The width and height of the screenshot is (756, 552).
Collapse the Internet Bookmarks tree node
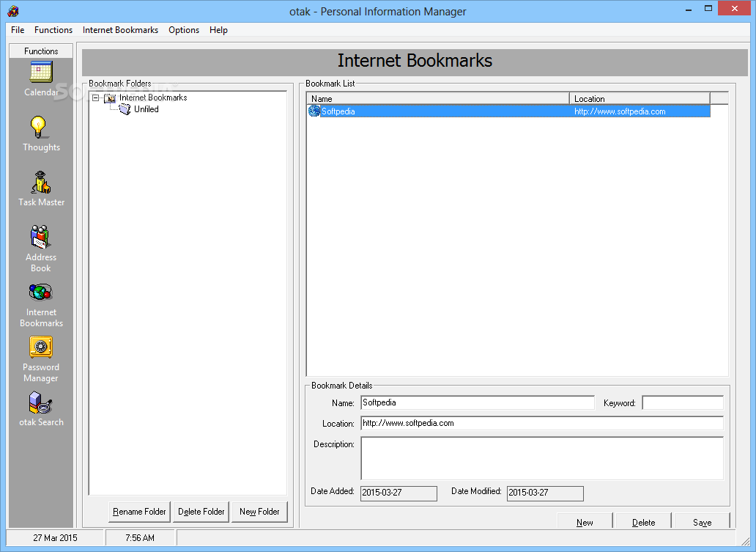(95, 98)
